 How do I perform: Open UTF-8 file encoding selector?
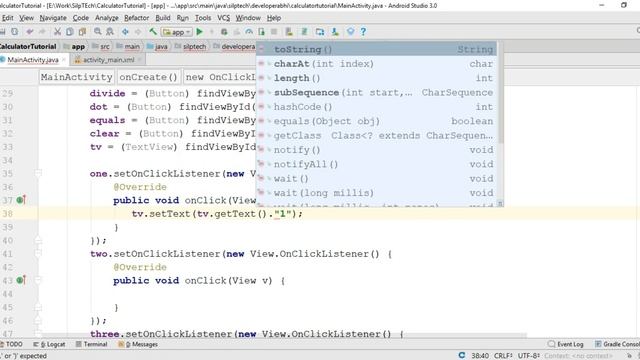pos(529,356)
